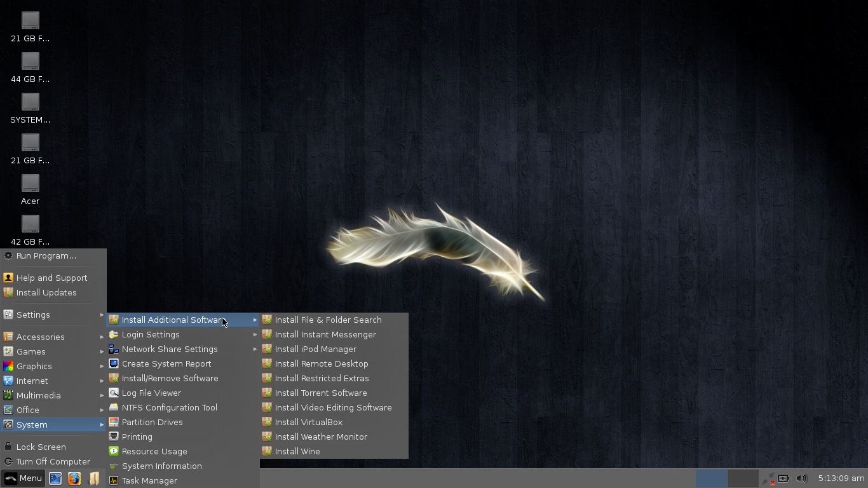Launch Task Manager

[183, 480]
